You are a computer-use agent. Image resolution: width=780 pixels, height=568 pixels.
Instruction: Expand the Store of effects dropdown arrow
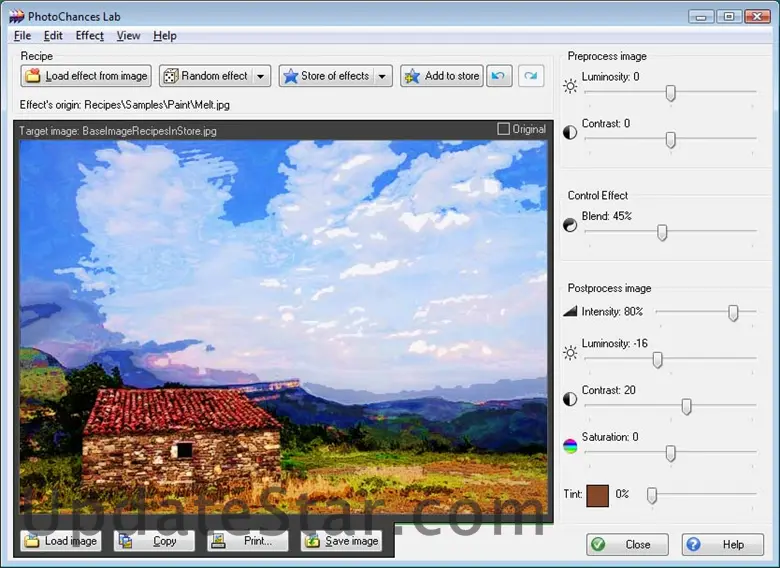click(382, 76)
